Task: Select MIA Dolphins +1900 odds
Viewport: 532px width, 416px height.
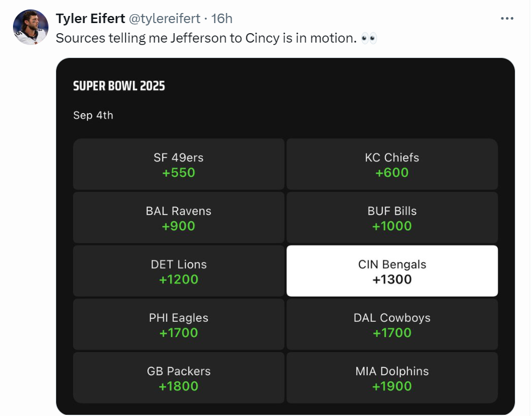Action: [392, 378]
